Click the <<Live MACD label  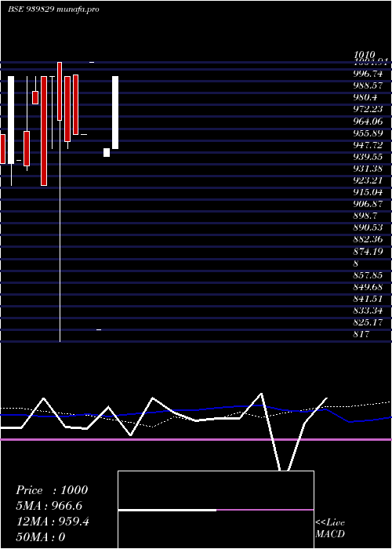(x=330, y=529)
